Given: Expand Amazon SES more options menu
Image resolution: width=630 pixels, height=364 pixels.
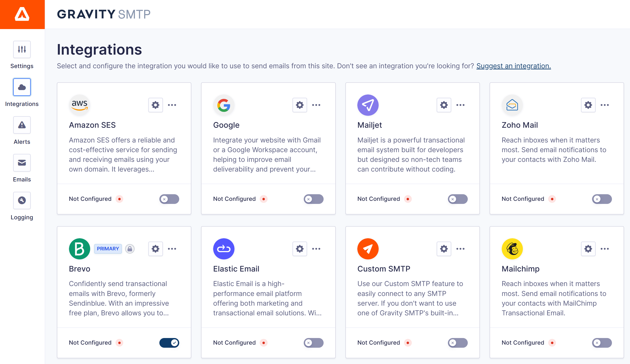Looking at the screenshot, I should pos(172,105).
